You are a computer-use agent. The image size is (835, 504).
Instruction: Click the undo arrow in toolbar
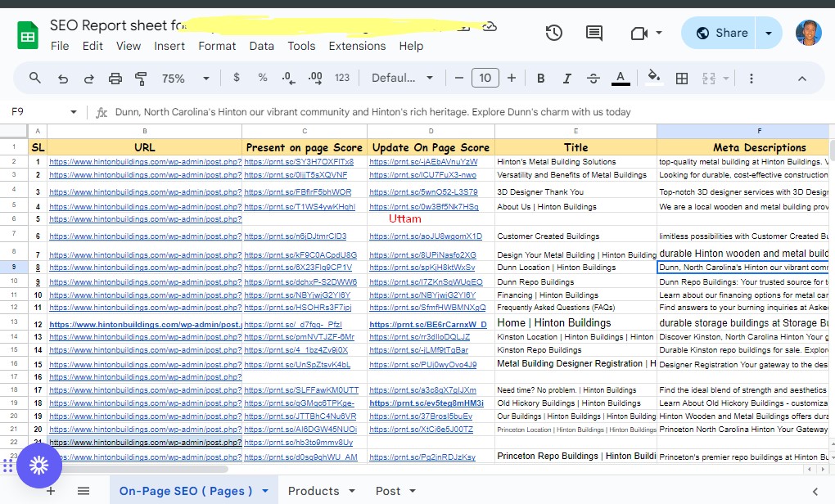(63, 79)
